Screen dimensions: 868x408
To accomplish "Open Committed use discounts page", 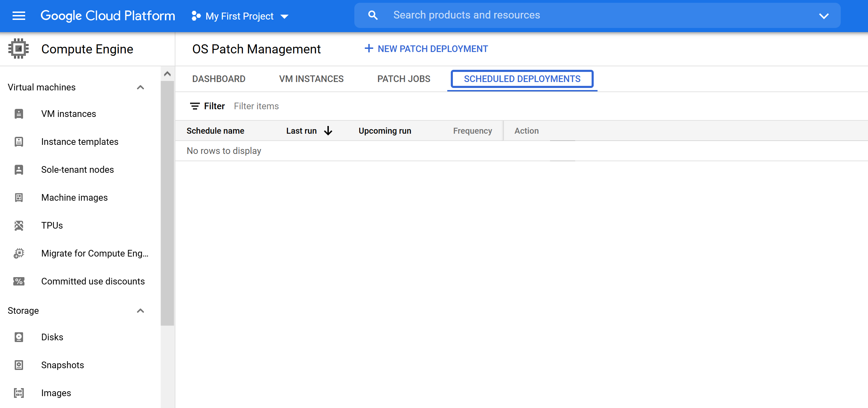I will click(93, 281).
